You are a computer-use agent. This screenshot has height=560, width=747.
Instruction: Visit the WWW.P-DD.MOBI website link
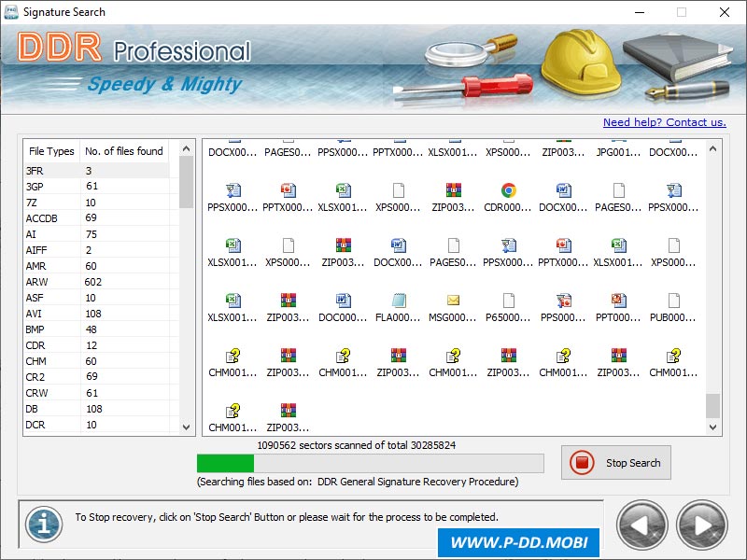518,542
